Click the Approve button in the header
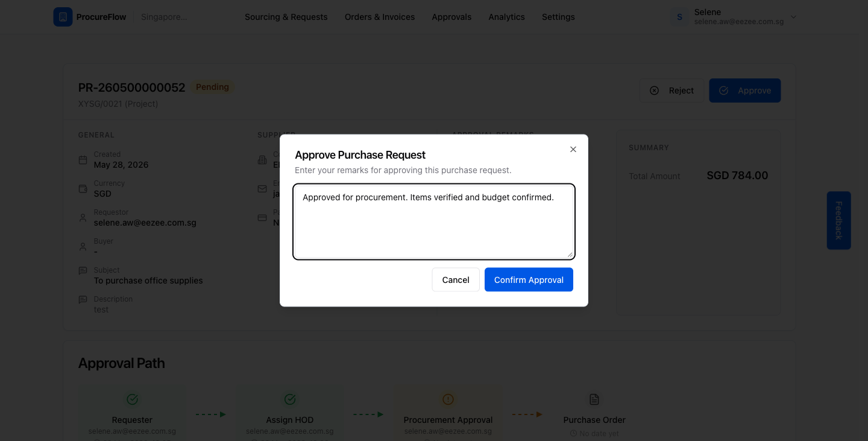This screenshot has width=868, height=441. tap(745, 90)
